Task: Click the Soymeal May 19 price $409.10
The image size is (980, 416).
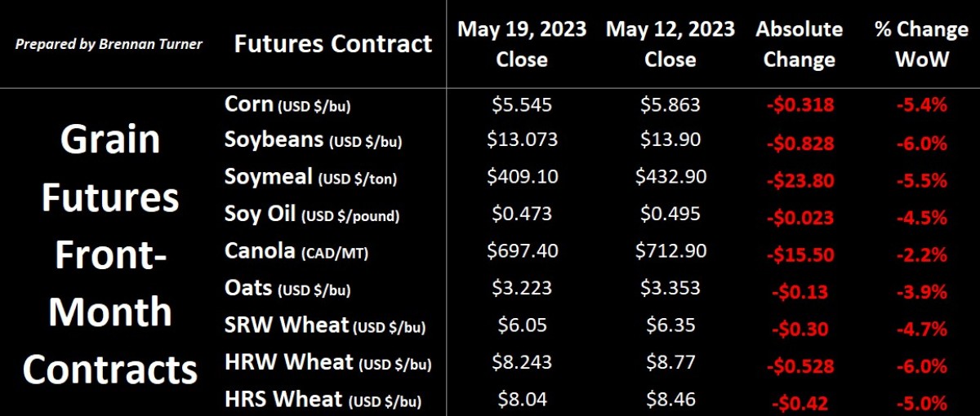Action: (522, 175)
